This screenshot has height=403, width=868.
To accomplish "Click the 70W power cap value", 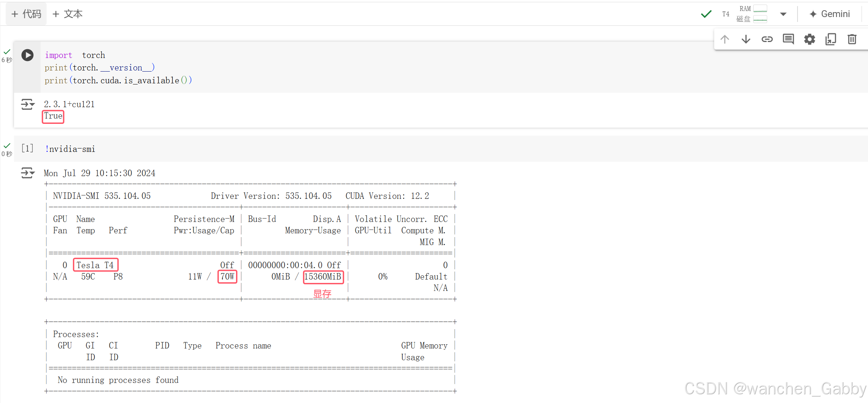I will point(227,276).
